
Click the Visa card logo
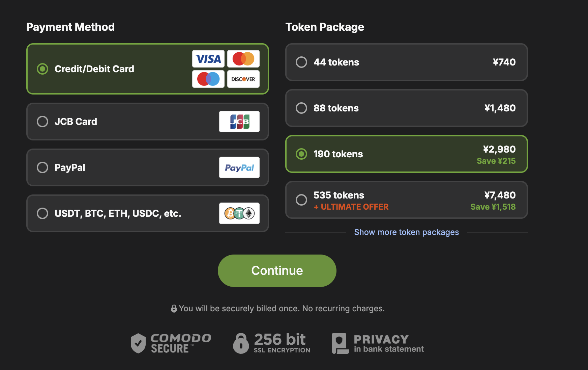(x=208, y=59)
